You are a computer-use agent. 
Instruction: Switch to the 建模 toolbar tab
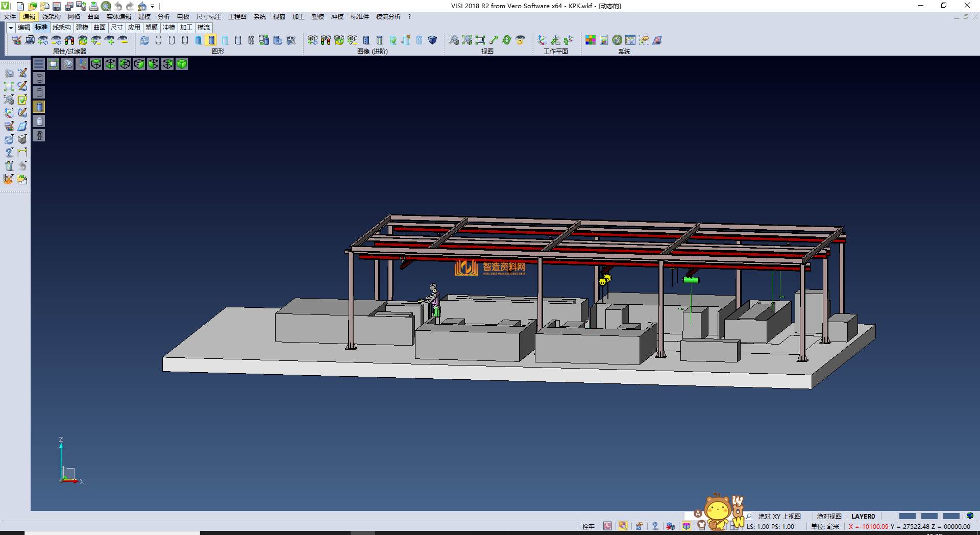(82, 28)
